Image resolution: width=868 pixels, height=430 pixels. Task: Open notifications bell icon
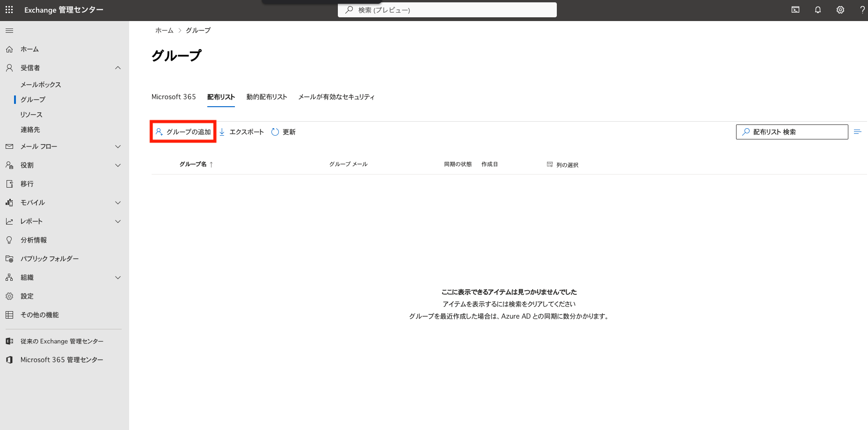(818, 10)
